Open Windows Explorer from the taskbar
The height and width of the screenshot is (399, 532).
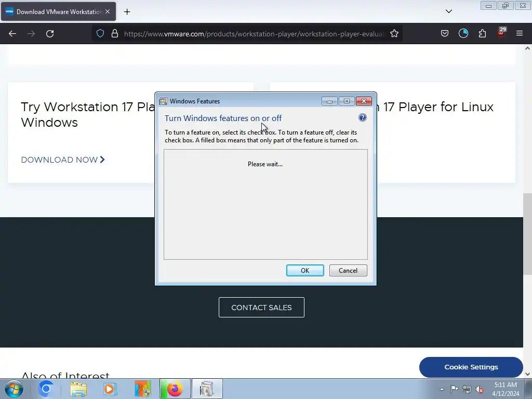click(78, 389)
